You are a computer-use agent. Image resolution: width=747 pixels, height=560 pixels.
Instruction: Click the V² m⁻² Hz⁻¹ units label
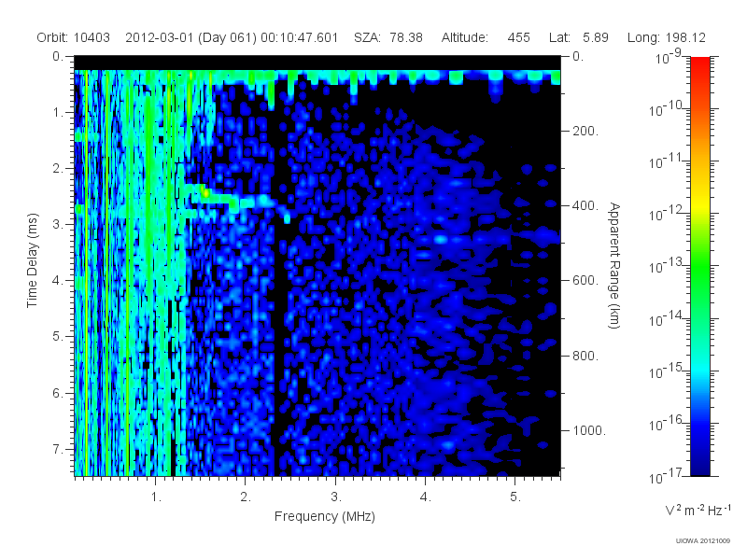698,510
